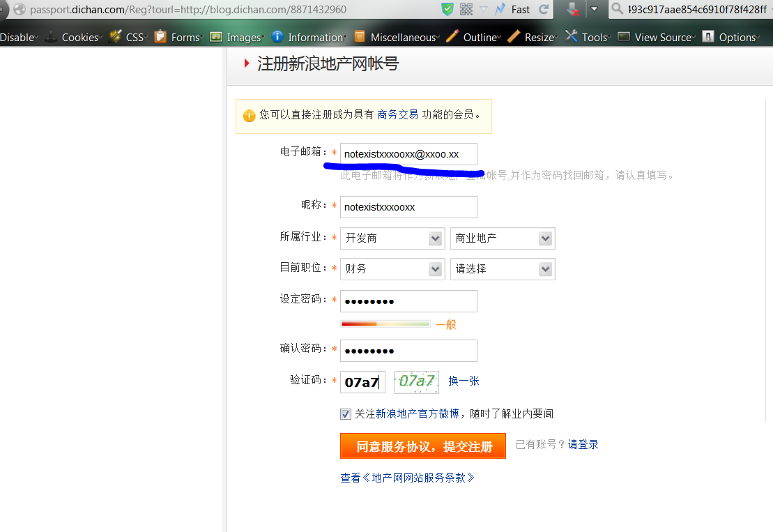Click the Fast mode arrow icon
The width and height of the screenshot is (773, 532).
click(500, 9)
